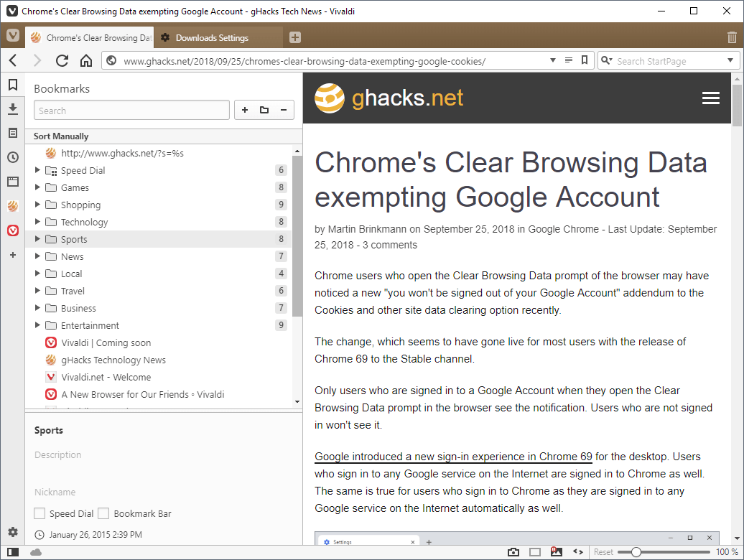
Task: Open the Vivaldi menu button
Action: (13, 36)
